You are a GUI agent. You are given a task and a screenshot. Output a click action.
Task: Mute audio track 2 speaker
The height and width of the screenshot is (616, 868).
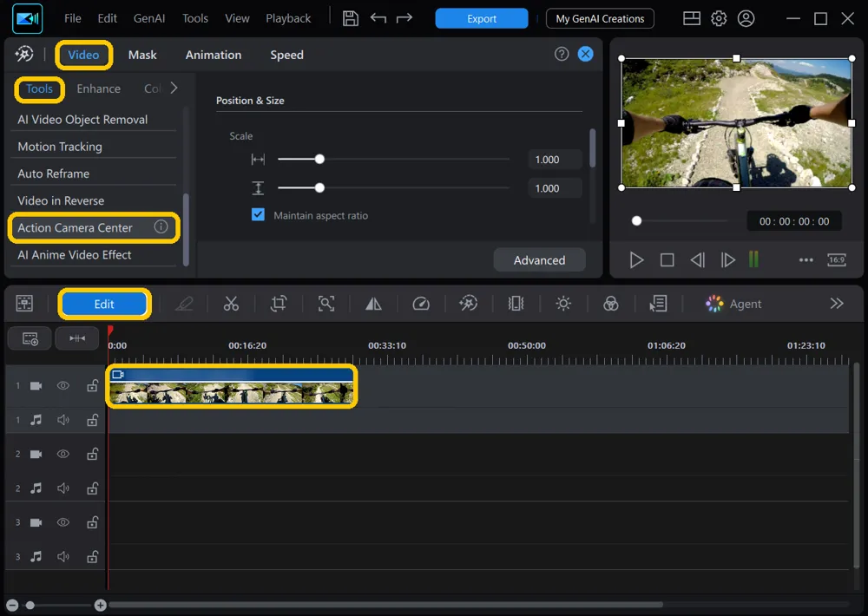[63, 488]
